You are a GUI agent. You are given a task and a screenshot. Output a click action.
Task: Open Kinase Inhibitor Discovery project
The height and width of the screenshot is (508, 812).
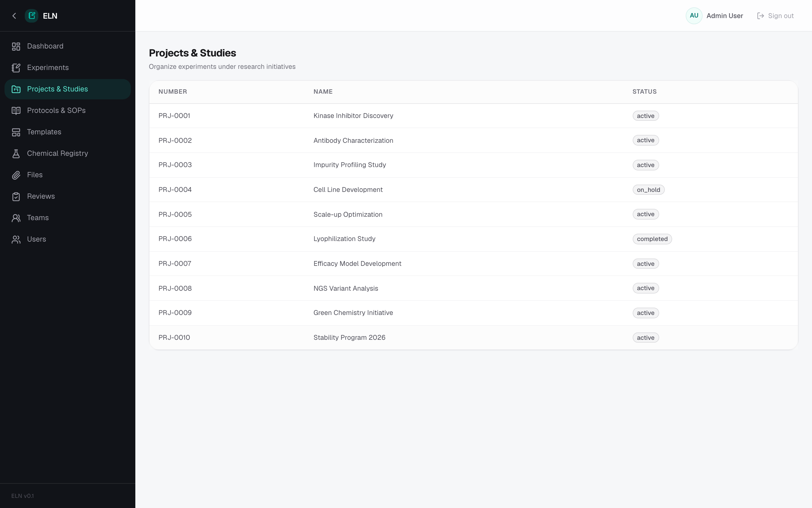tap(353, 116)
